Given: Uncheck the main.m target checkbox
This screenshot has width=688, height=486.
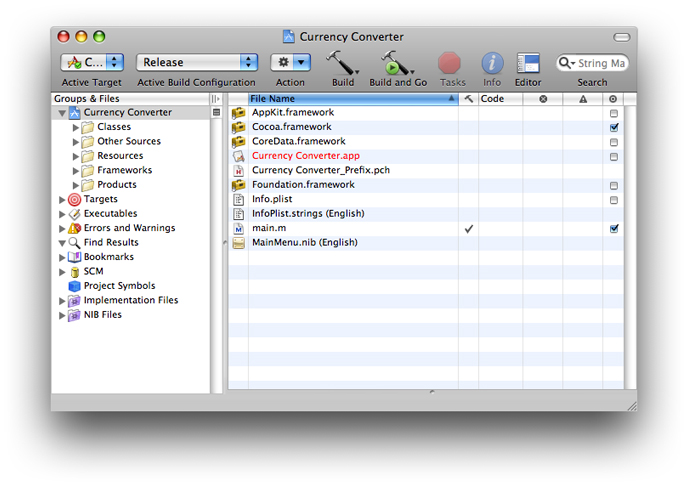Looking at the screenshot, I should [614, 229].
